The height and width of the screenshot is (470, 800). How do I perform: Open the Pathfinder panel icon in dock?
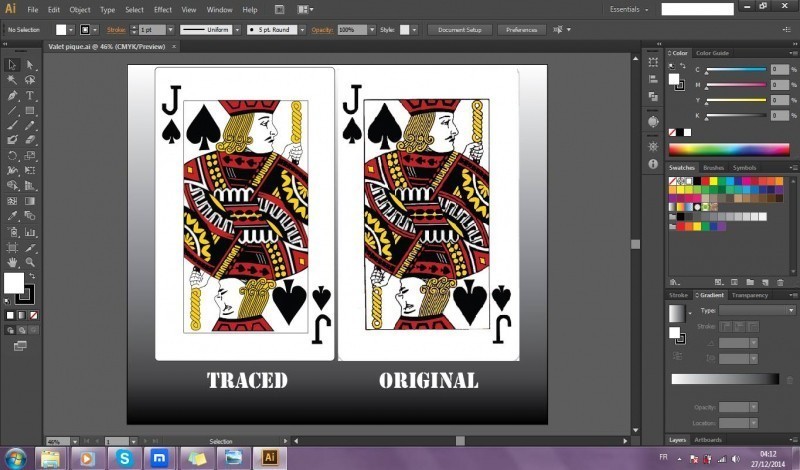[x=653, y=96]
